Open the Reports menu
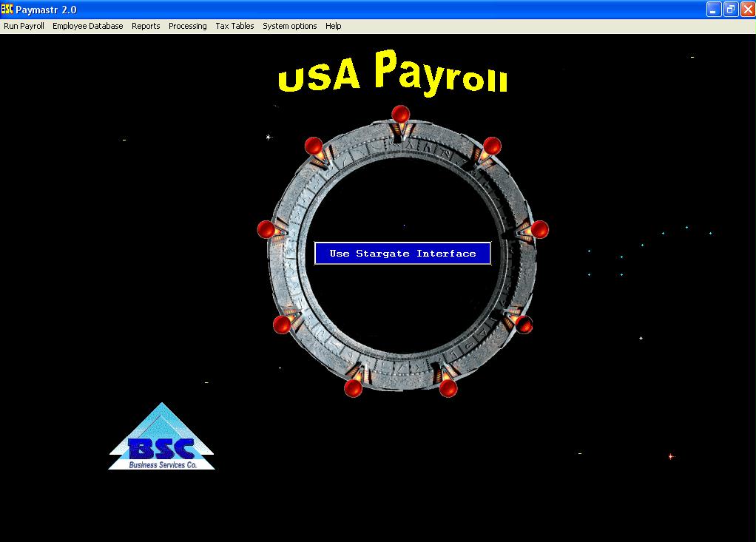The image size is (756, 542). [146, 26]
